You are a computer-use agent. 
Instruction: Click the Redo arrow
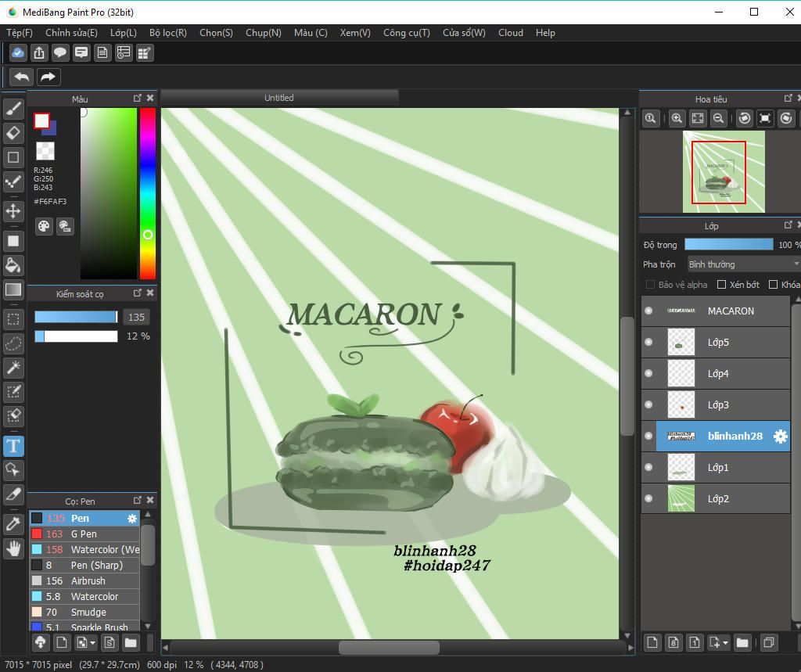click(48, 77)
